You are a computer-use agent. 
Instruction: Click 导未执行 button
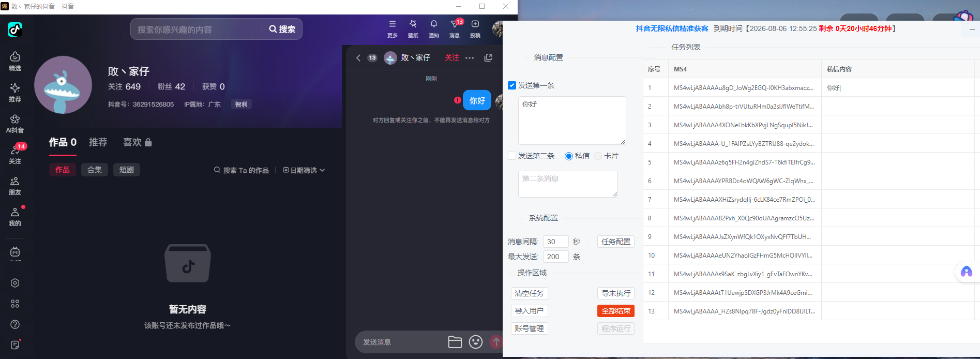tap(616, 293)
